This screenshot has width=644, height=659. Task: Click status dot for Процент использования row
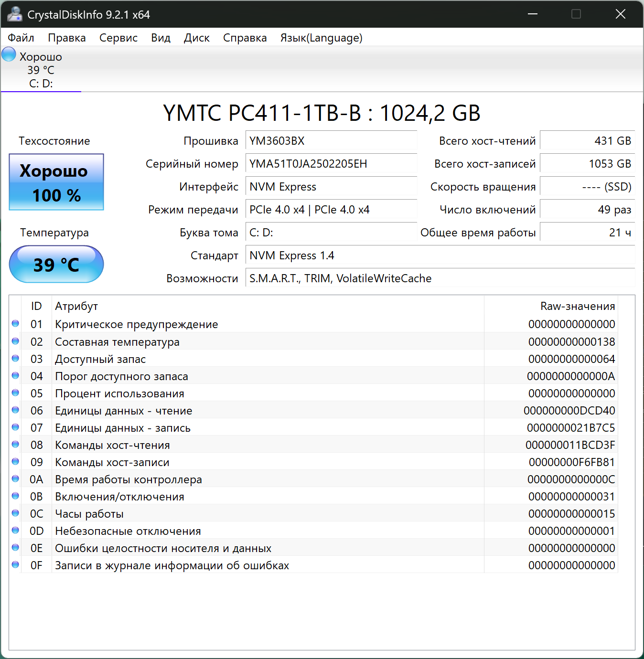pyautogui.click(x=15, y=393)
